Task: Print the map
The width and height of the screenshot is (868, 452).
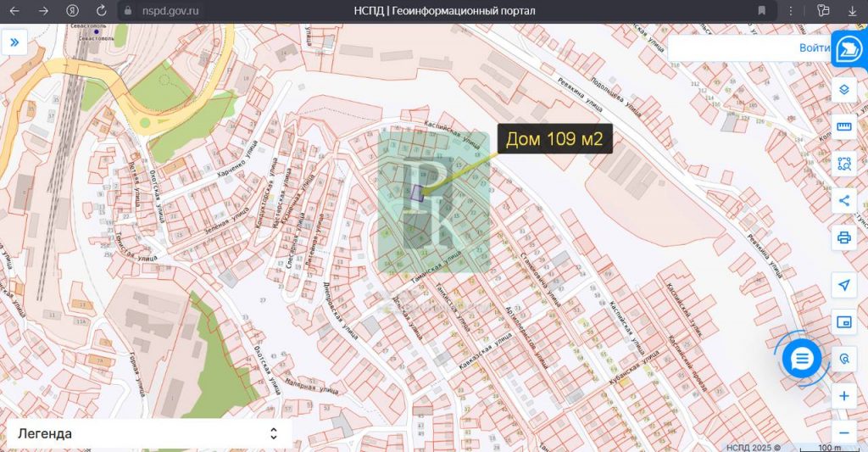Action: pyautogui.click(x=844, y=237)
